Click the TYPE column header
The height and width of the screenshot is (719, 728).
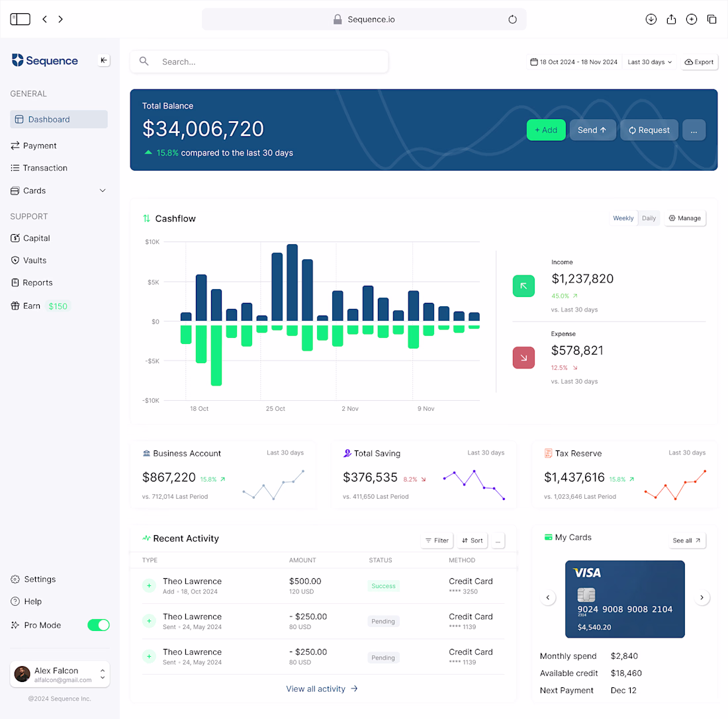point(150,560)
